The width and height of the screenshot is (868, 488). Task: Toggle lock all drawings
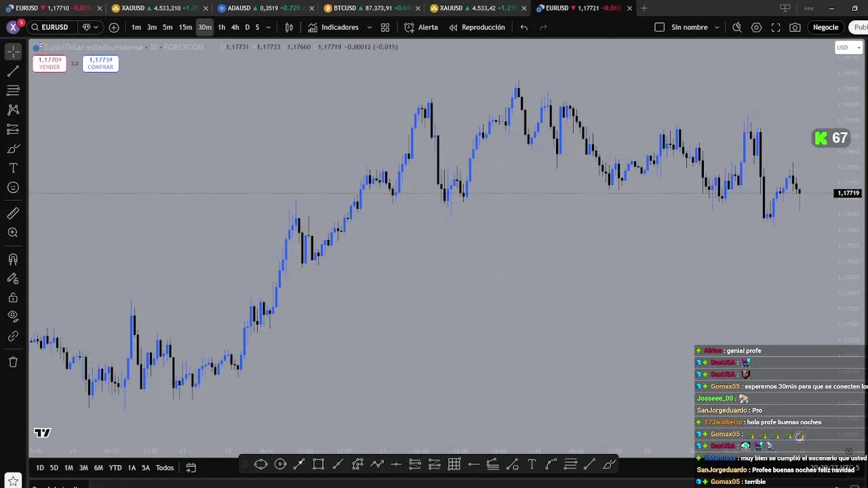pos(13,298)
